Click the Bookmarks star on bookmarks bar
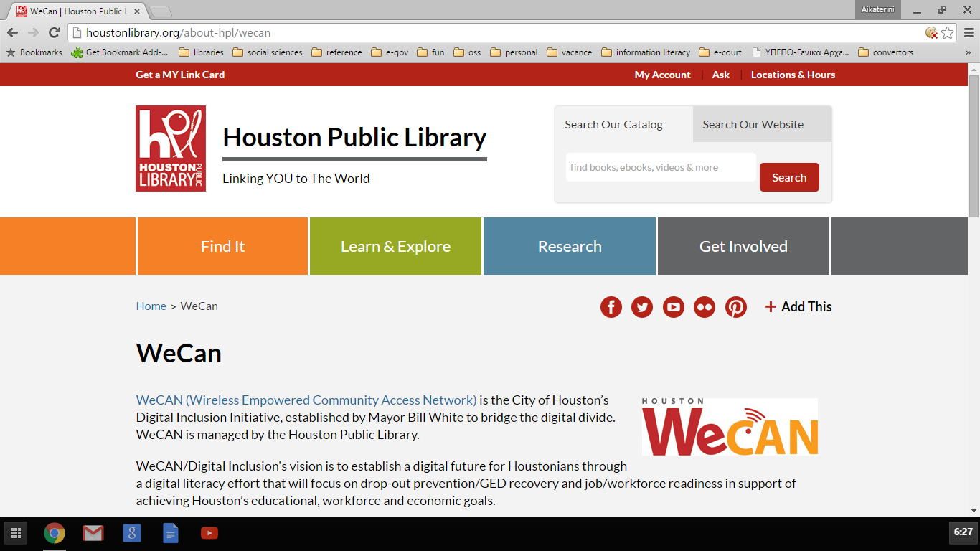 pyautogui.click(x=34, y=52)
